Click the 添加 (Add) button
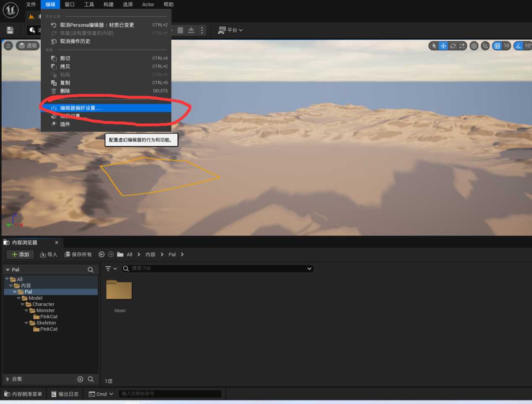The image size is (532, 404). point(21,254)
